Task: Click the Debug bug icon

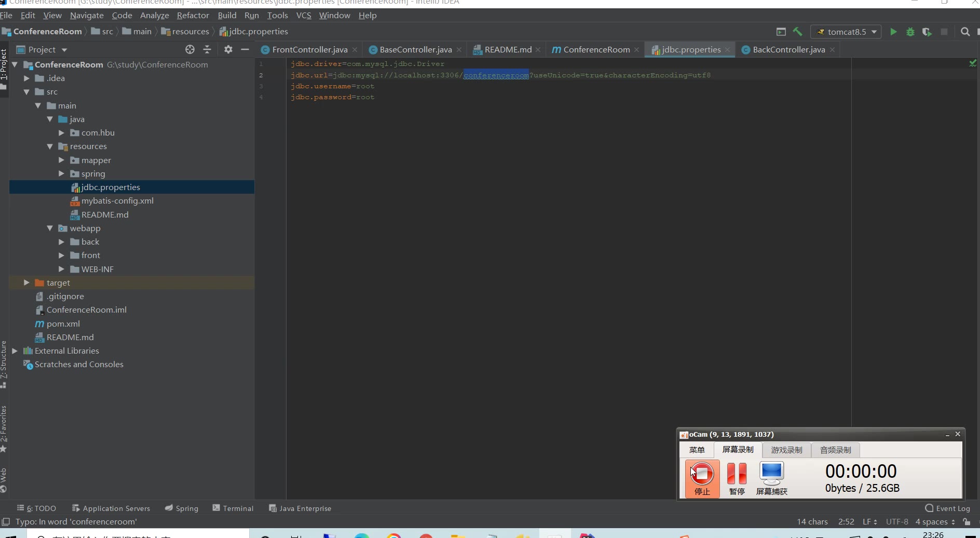Action: point(910,32)
